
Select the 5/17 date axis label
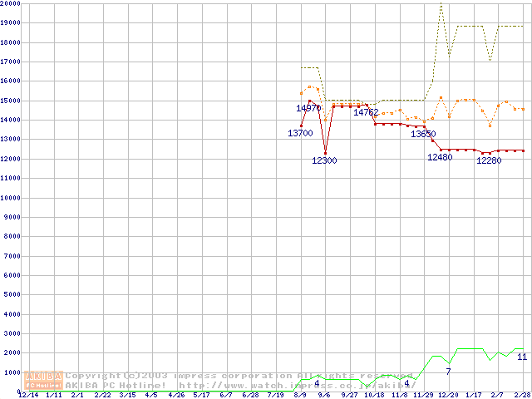click(x=201, y=395)
